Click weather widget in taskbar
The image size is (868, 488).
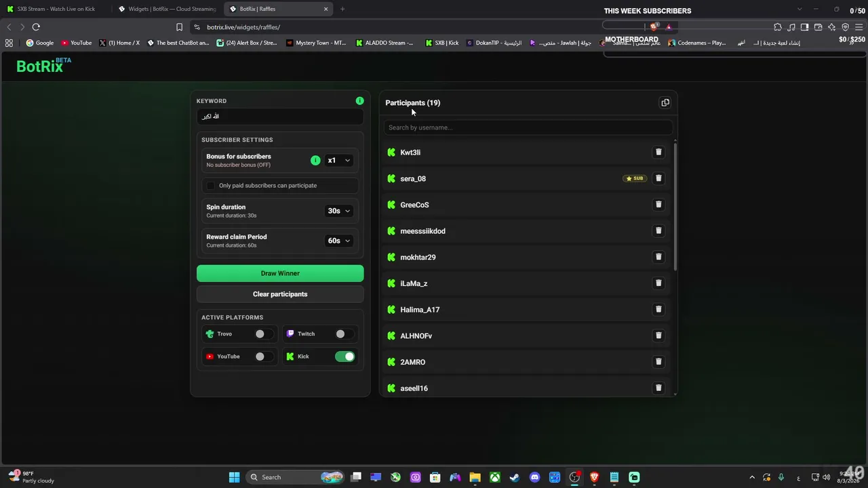(x=31, y=477)
